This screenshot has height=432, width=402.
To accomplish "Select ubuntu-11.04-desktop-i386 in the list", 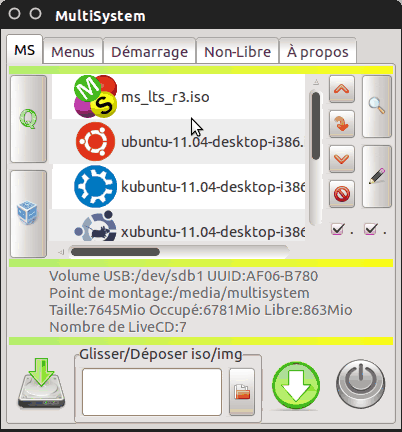I will 179,142.
